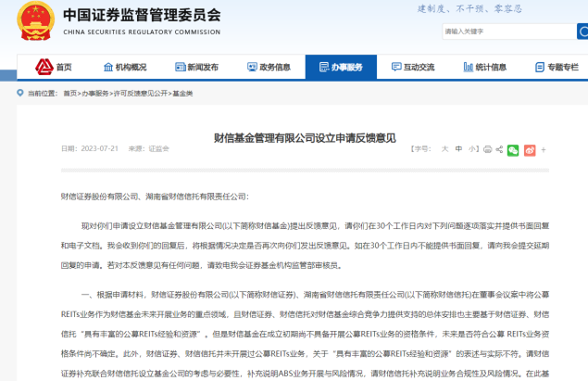Click the site title 中国证券监督管理委员会
This screenshot has height=381, width=588.
(142, 15)
